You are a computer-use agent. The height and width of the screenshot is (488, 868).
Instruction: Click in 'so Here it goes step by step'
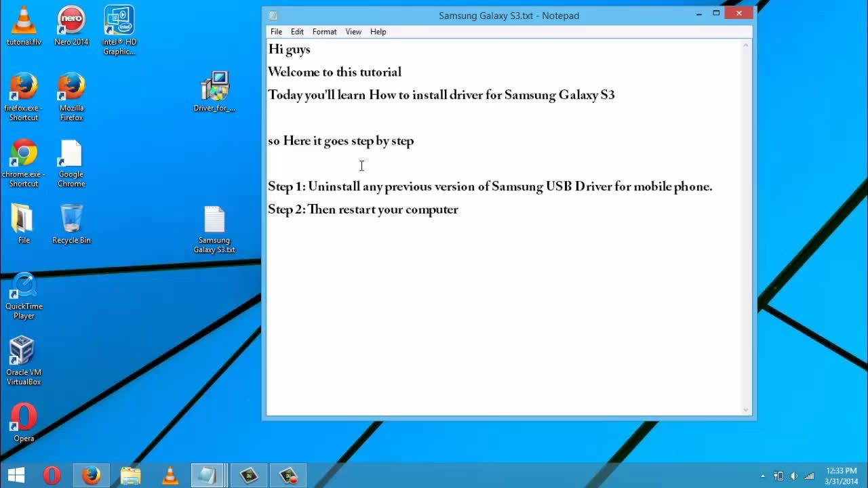(x=341, y=142)
